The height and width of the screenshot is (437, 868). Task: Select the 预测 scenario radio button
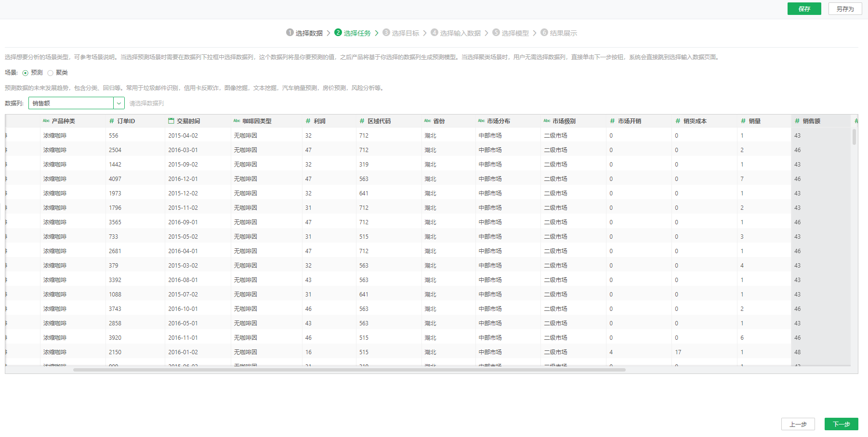click(25, 73)
